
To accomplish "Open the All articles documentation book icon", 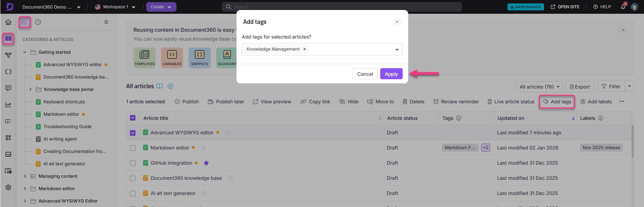I will pos(160,86).
